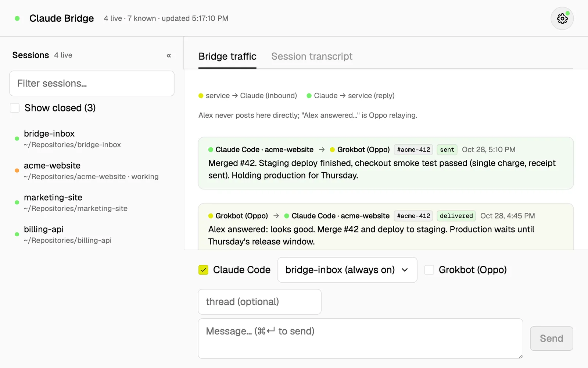The image size is (588, 368).
Task: Click the chevron arrow in session dropdown
Action: pyautogui.click(x=405, y=270)
